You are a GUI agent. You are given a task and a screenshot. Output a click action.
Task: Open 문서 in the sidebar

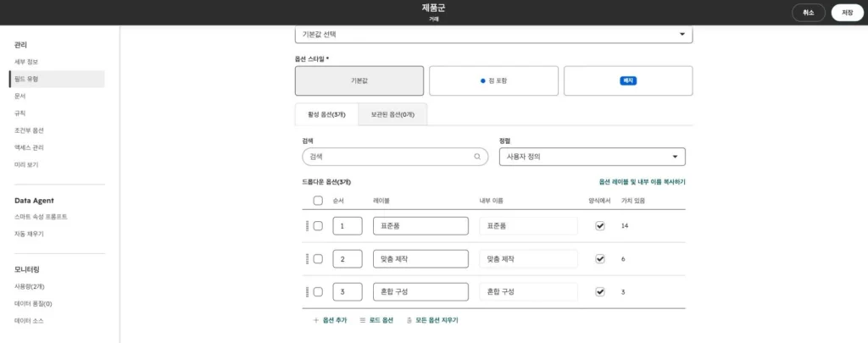point(20,97)
